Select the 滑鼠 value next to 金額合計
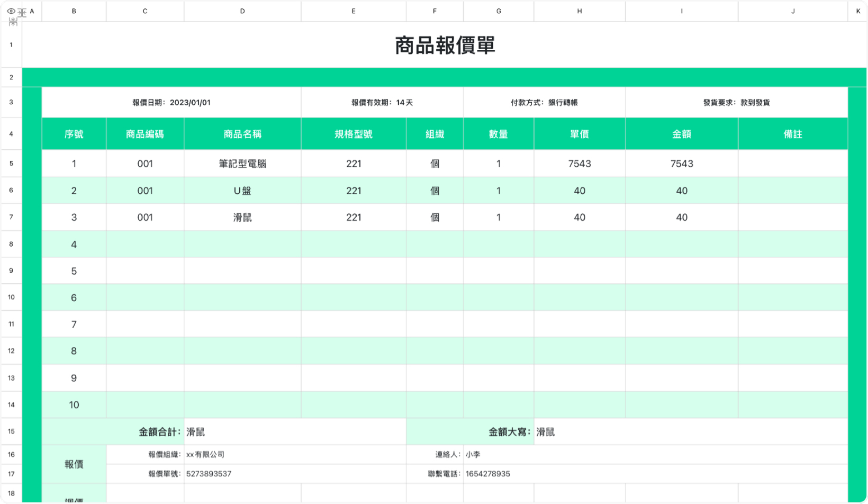Screen dimensions: 868x504 click(x=295, y=432)
